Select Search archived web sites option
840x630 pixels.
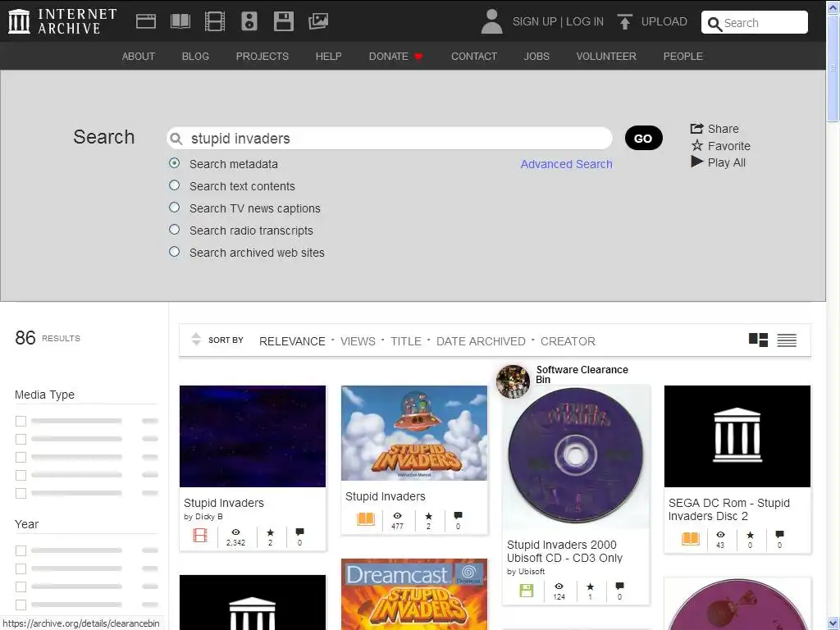point(174,251)
